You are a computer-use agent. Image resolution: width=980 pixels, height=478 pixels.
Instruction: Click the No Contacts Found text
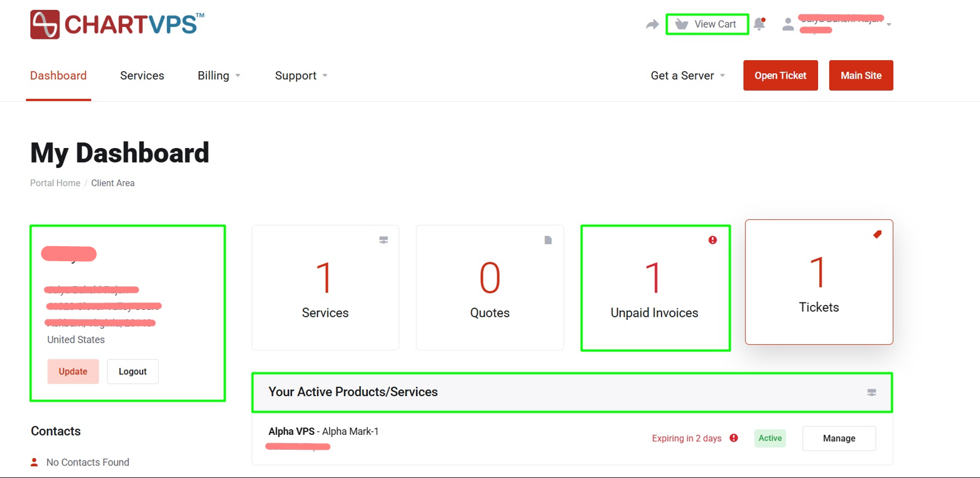click(x=88, y=462)
